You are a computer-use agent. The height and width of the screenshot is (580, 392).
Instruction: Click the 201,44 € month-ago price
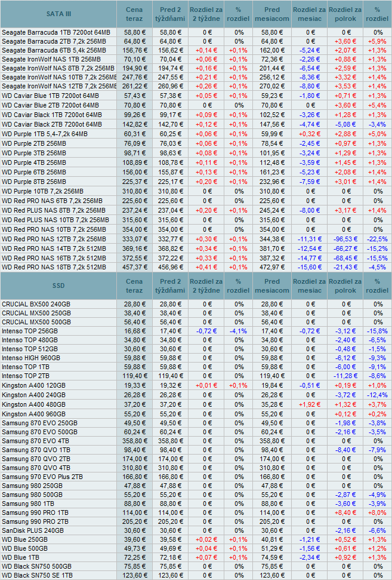coord(272,69)
